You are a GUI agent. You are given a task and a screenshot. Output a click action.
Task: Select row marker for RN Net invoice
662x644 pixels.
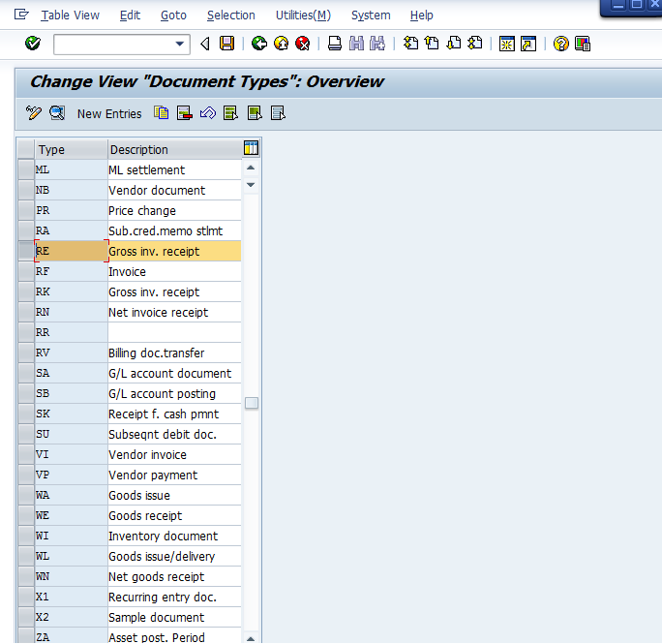26,312
